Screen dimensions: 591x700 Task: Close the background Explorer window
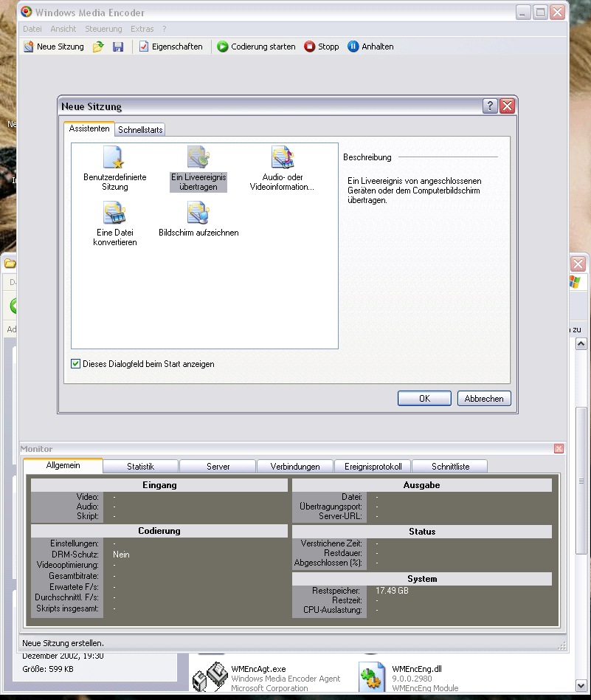tap(578, 264)
